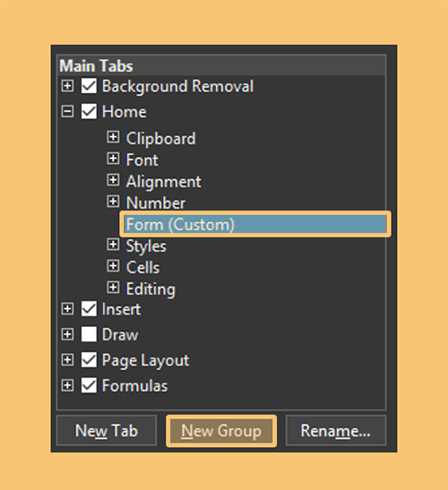Screen dimensions: 448x490
Task: Click the New Group button
Action: click(221, 431)
